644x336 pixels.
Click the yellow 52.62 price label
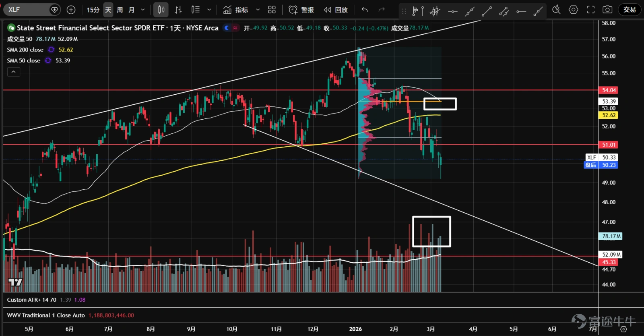pyautogui.click(x=609, y=115)
